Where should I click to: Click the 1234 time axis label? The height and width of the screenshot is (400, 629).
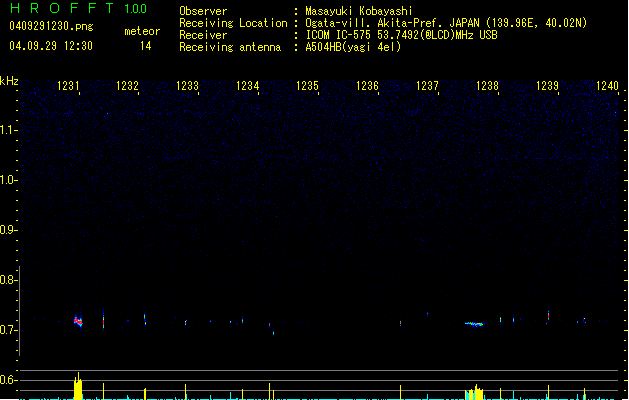[248, 86]
